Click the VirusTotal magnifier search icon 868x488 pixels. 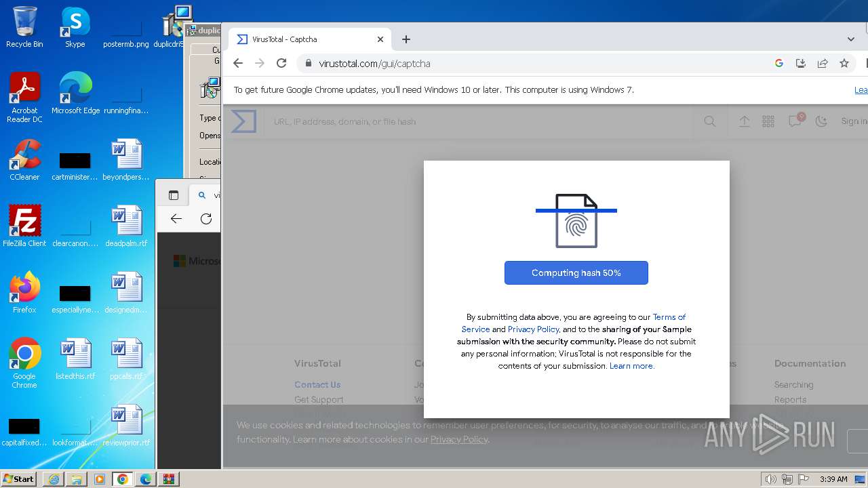click(710, 121)
